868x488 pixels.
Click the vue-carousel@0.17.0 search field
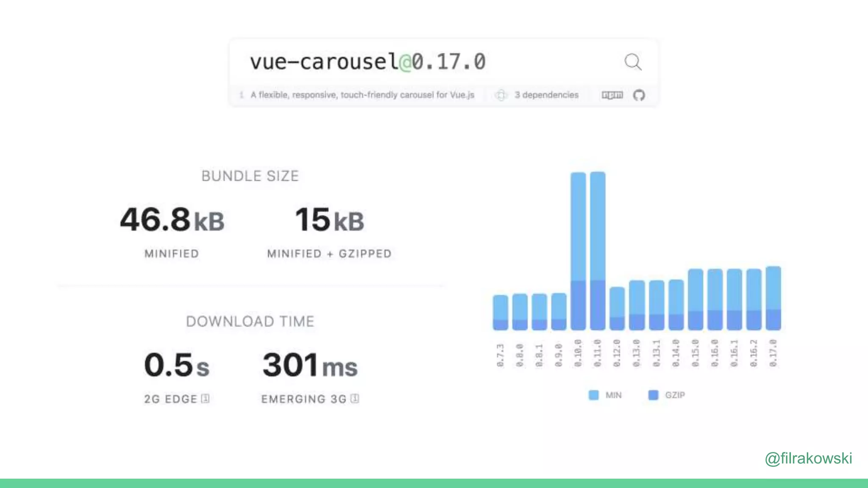coord(367,62)
